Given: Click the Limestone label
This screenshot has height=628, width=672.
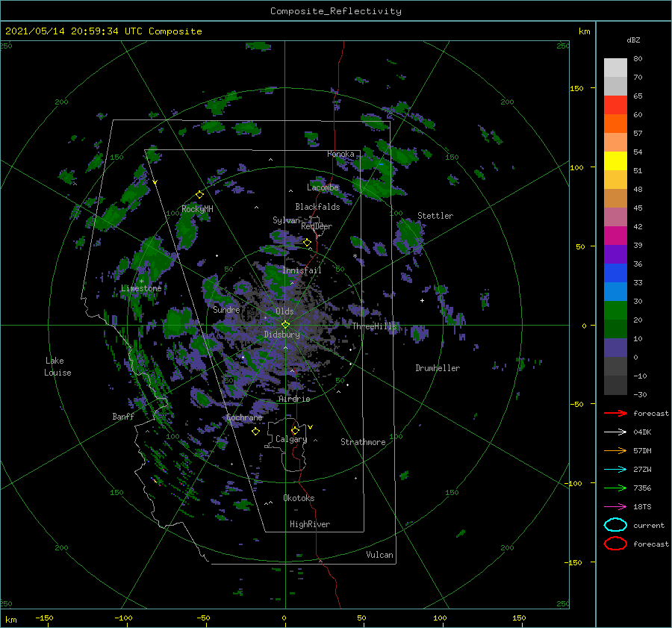Looking at the screenshot, I should [x=141, y=288].
